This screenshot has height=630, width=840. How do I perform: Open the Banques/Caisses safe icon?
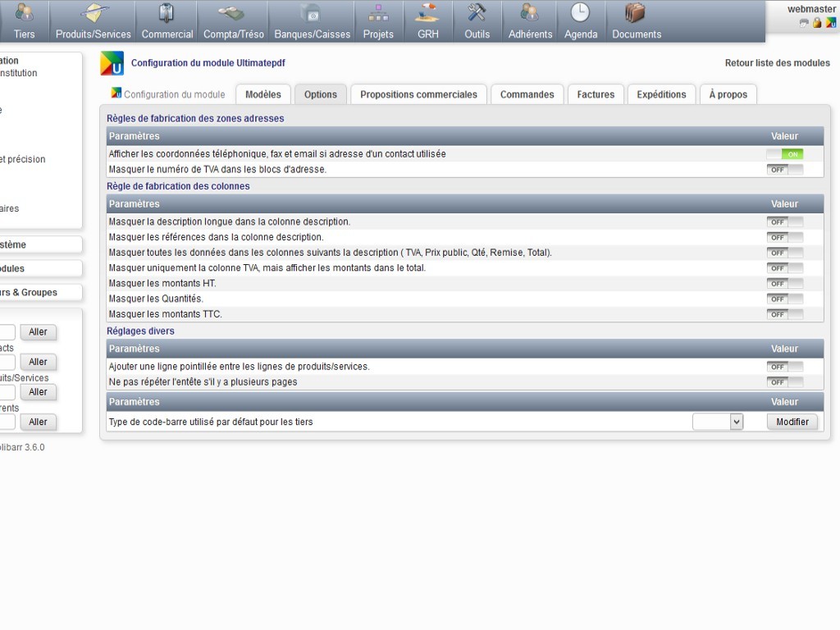click(x=312, y=13)
